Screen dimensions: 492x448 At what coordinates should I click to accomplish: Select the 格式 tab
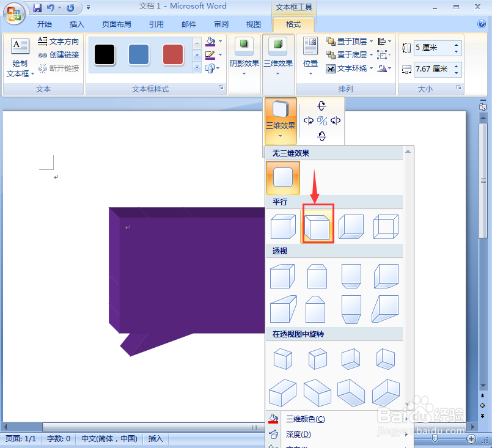pos(293,24)
